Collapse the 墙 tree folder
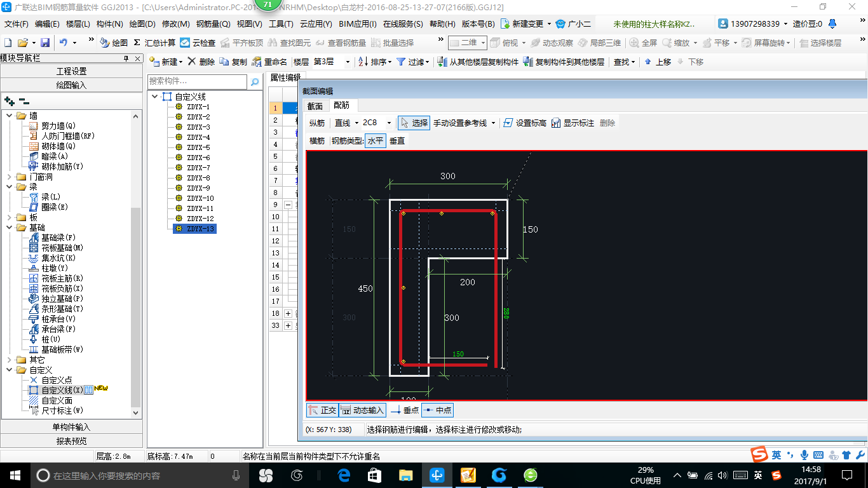This screenshot has height=488, width=868. [x=9, y=116]
